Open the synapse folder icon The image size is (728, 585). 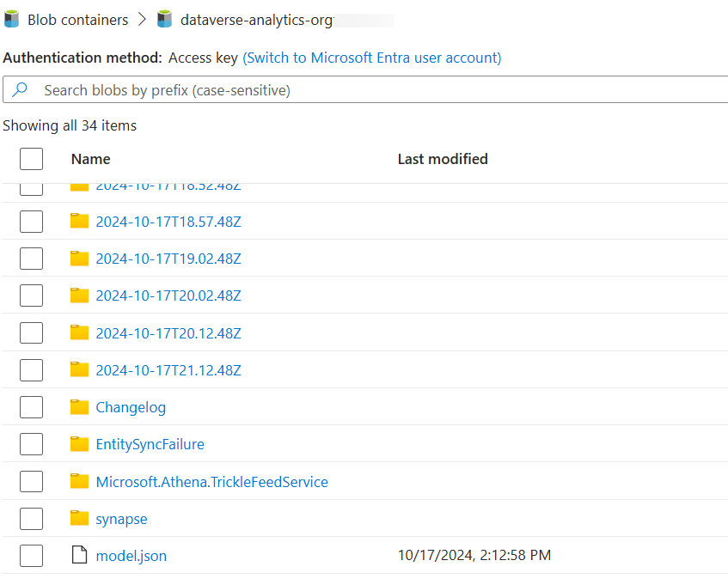(79, 518)
